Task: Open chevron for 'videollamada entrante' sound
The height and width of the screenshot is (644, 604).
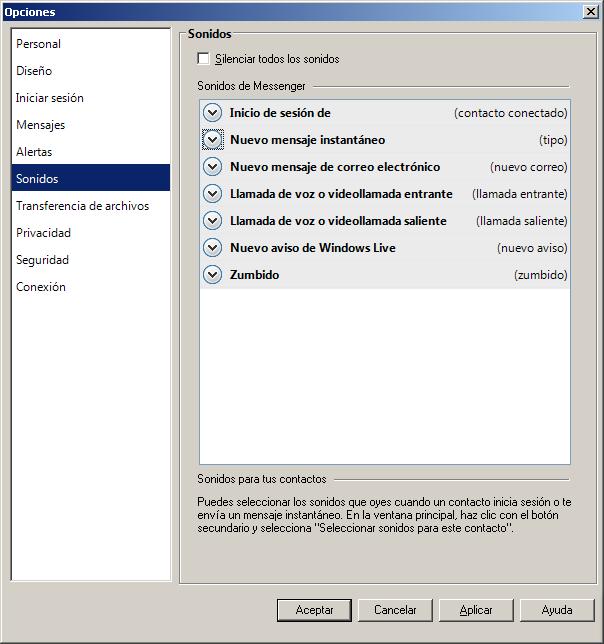Action: [212, 194]
